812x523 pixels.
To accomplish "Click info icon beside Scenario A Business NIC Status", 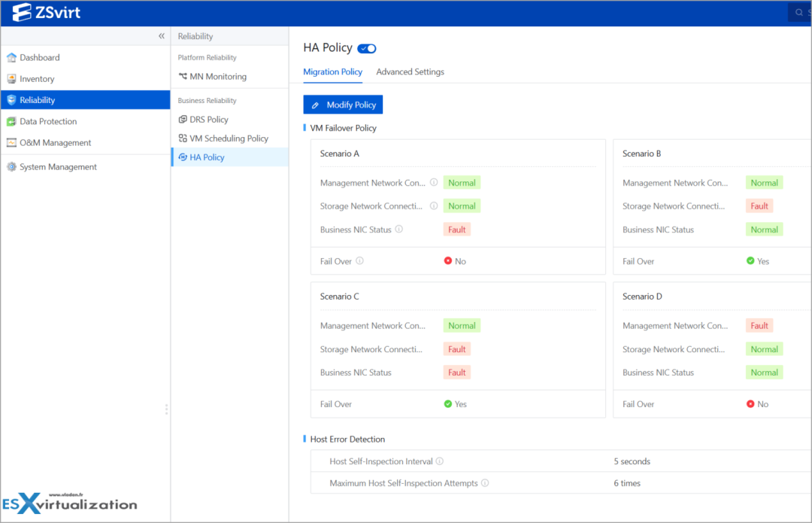I will [398, 229].
